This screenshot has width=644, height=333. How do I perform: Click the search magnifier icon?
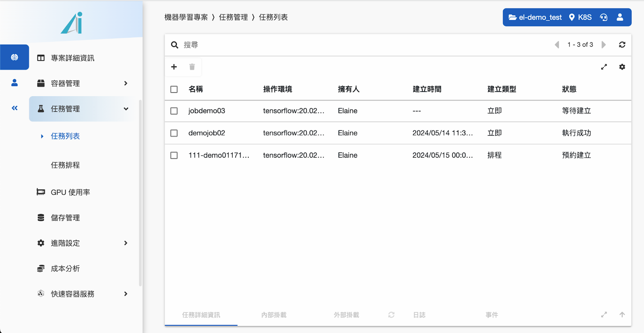tap(174, 45)
